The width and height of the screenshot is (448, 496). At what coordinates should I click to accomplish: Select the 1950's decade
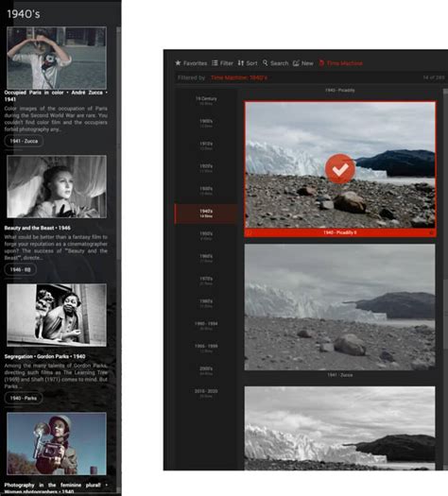pos(206,235)
